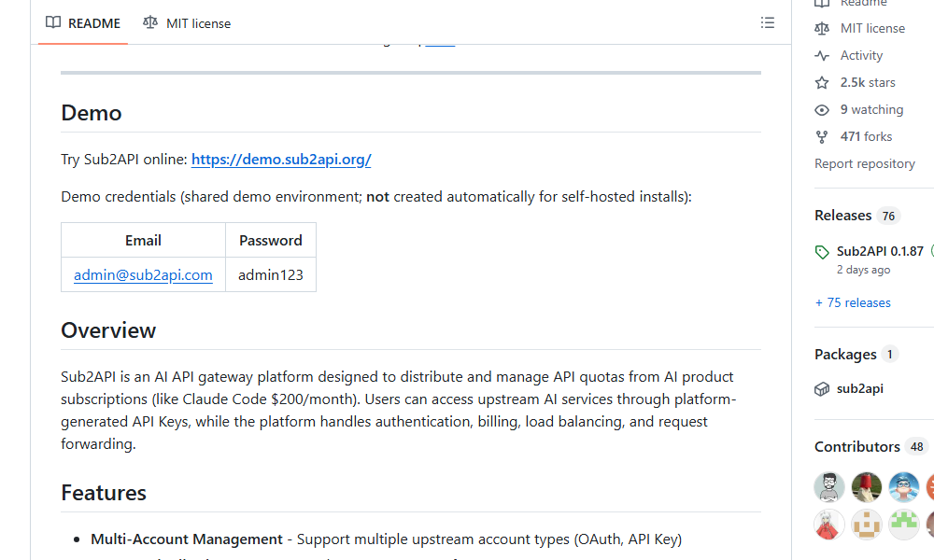934x560 pixels.
Task: Click Report repository link
Action: [x=864, y=163]
